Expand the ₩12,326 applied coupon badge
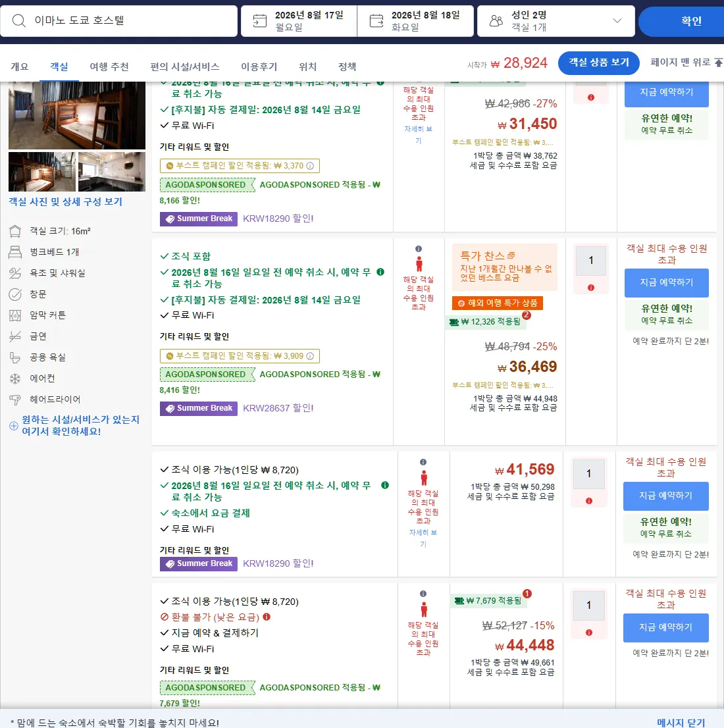 coord(485,321)
